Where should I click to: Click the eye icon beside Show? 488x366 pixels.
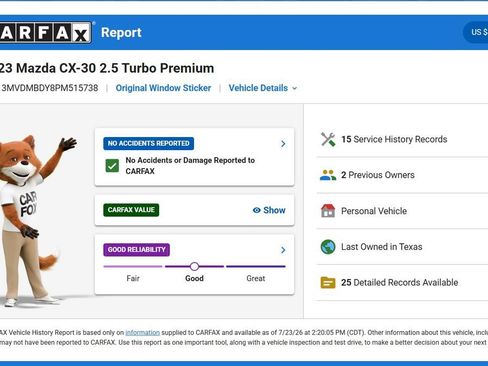click(x=257, y=210)
